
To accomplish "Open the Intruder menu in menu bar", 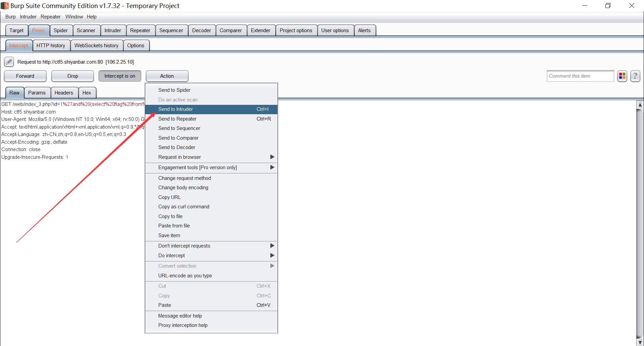I will click(28, 17).
